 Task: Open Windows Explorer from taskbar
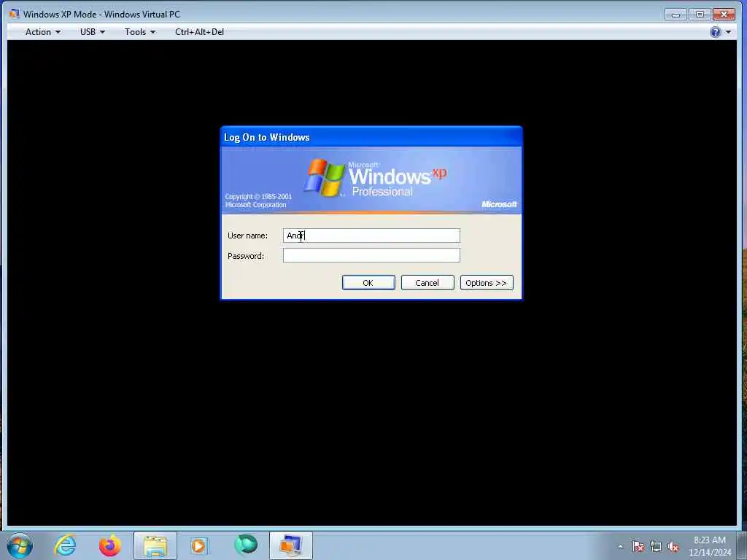click(155, 545)
